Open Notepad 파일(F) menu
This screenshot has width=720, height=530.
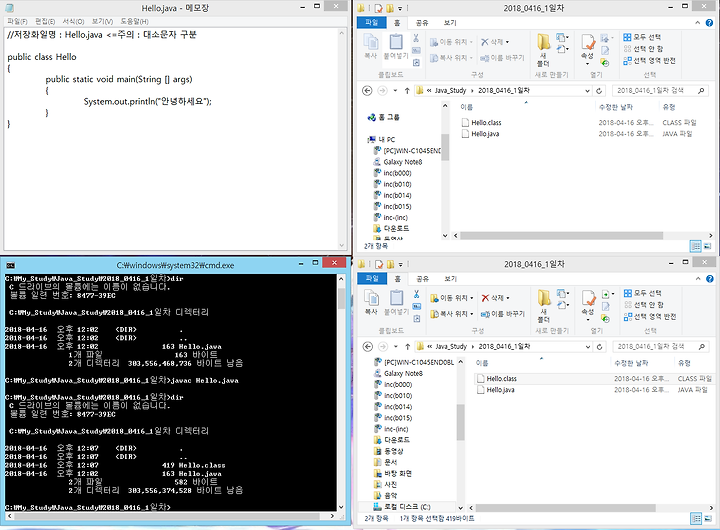17,22
